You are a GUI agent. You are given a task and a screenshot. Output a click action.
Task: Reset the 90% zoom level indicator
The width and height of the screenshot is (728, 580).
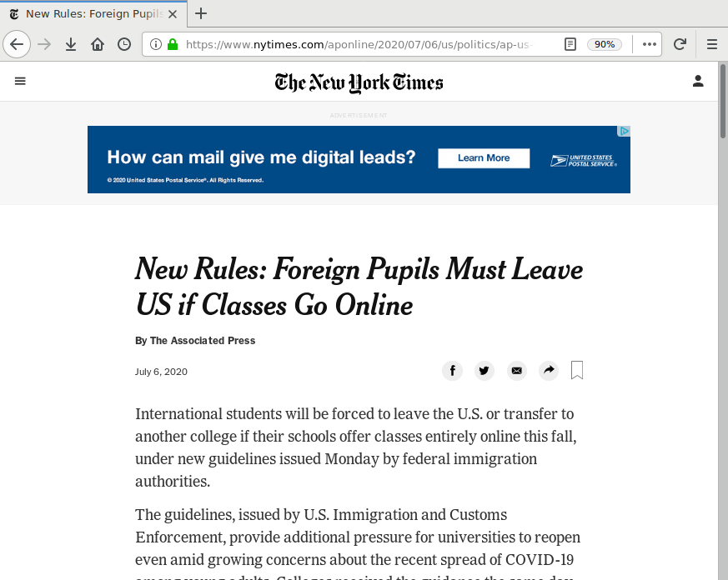(604, 44)
